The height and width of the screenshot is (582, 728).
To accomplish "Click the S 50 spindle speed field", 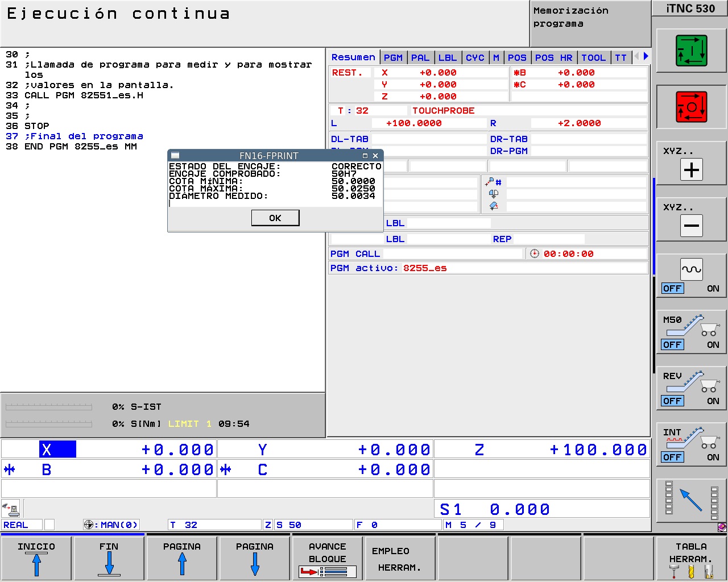I will pos(313,525).
